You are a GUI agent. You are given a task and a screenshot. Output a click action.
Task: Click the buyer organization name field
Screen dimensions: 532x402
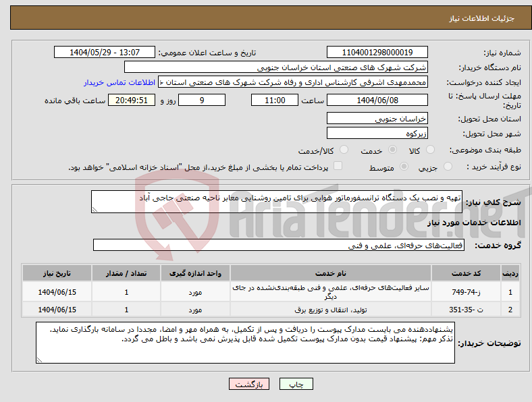276,67
